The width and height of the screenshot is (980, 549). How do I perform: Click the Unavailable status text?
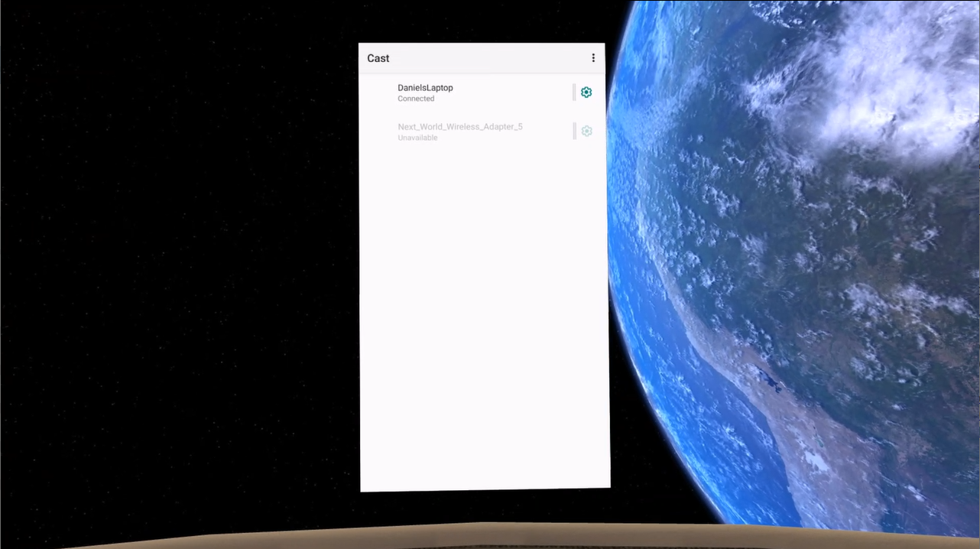click(x=417, y=138)
